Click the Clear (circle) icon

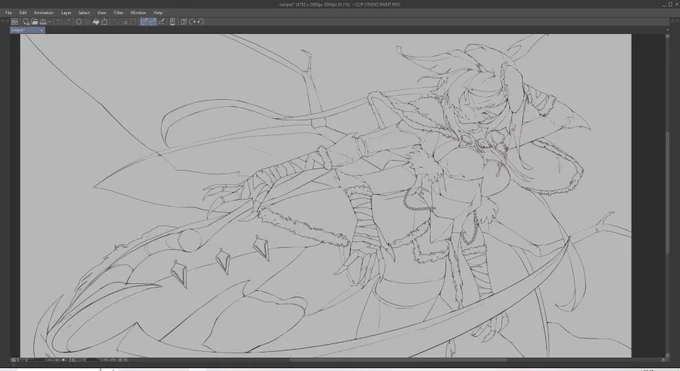coord(79,22)
